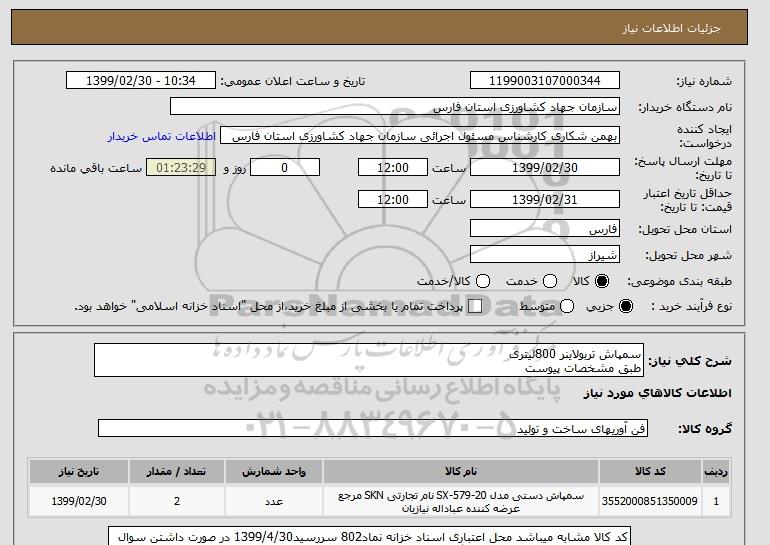Click the need date cell in table row
Viewport: 770px width, 545px height.
(x=79, y=501)
